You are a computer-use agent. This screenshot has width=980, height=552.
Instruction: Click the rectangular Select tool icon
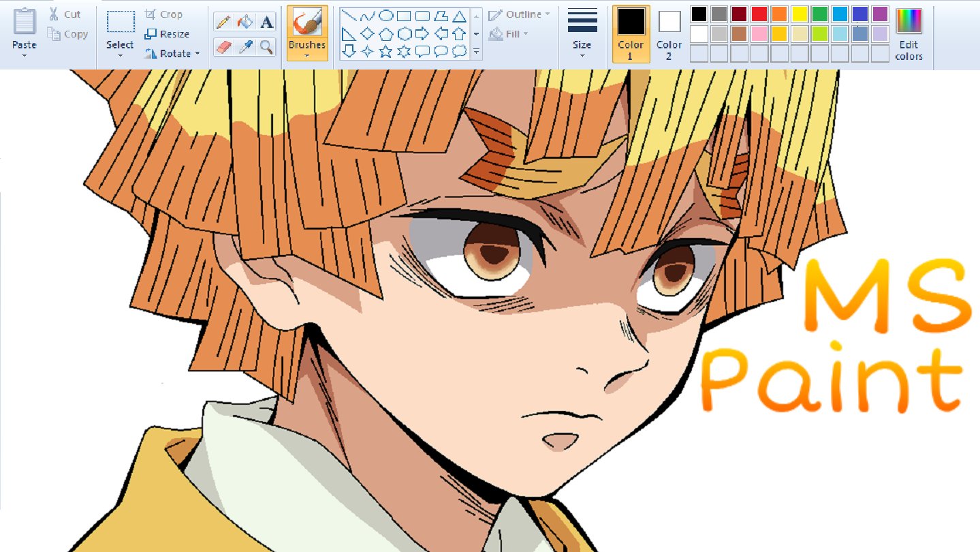[x=120, y=22]
